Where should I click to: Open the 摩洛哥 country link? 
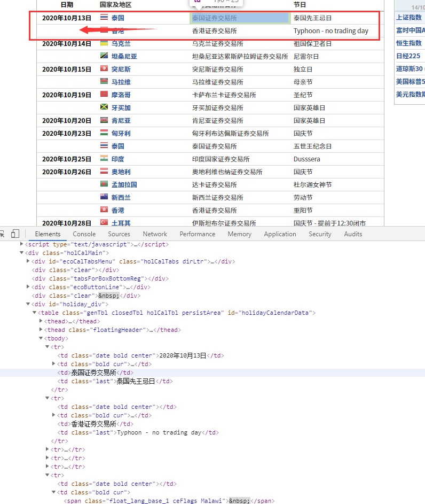[121, 95]
